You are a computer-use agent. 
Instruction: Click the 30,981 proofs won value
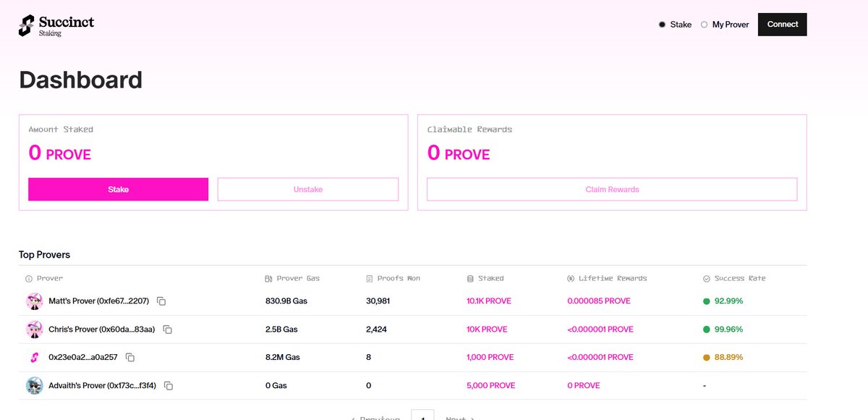tap(378, 301)
